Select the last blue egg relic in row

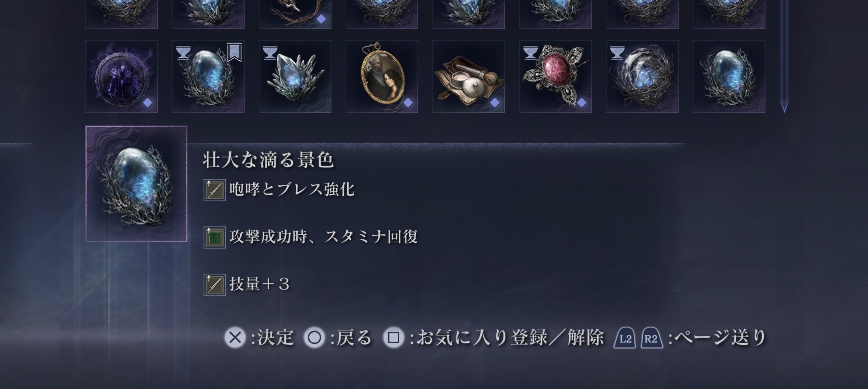point(729,77)
